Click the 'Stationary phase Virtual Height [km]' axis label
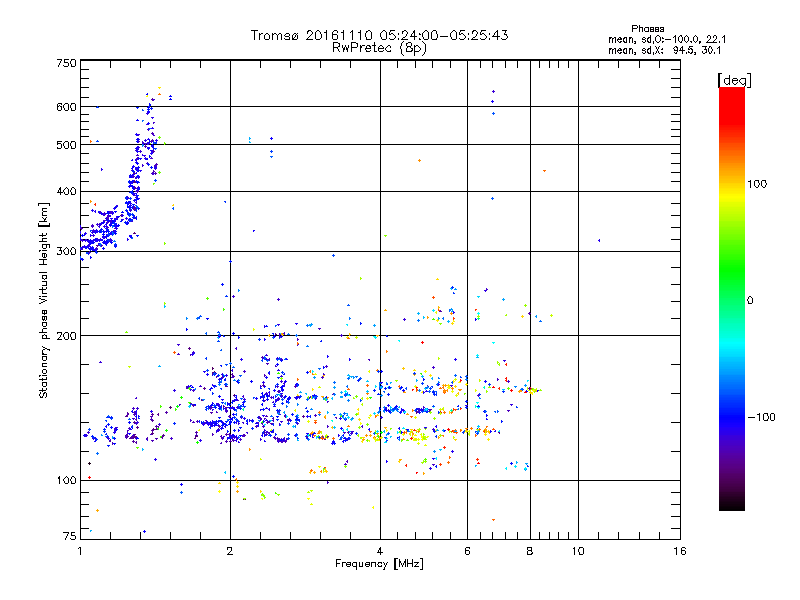Image resolution: width=800 pixels, height=600 pixels. pyautogui.click(x=44, y=300)
